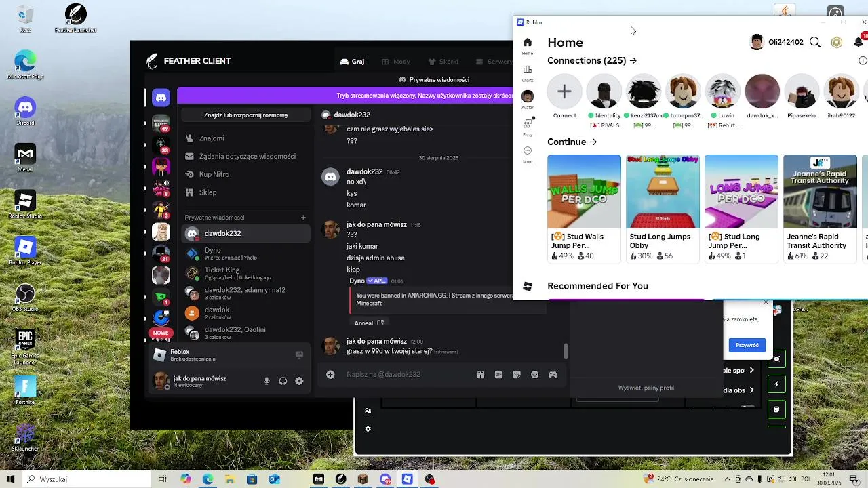Viewport: 868px width, 488px height.
Task: Open the emoji picker
Action: [535, 374]
